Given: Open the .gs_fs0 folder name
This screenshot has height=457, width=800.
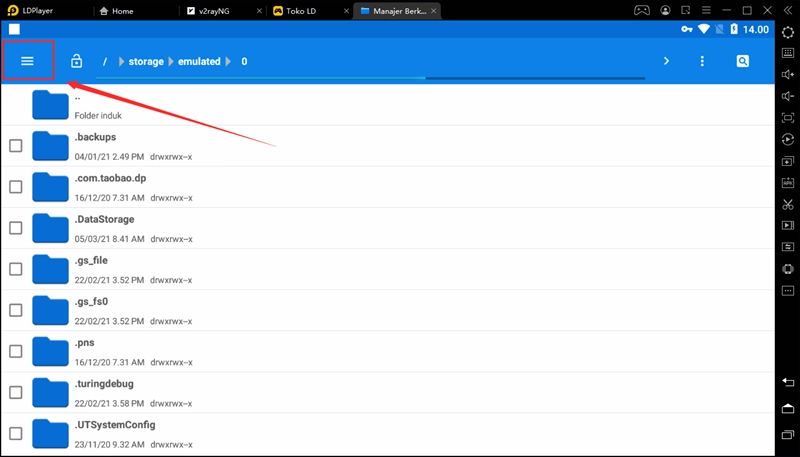Looking at the screenshot, I should (x=91, y=301).
